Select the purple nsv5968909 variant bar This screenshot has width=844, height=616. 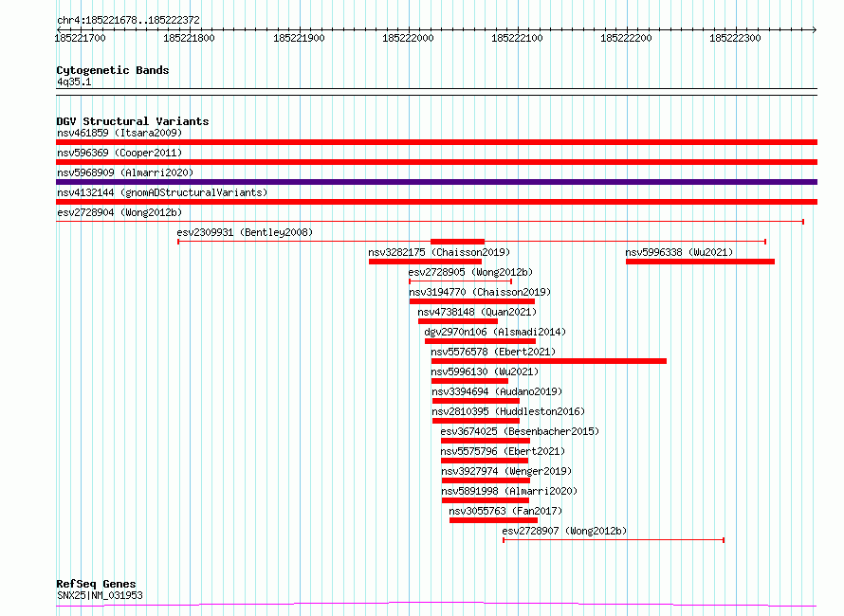[436, 182]
